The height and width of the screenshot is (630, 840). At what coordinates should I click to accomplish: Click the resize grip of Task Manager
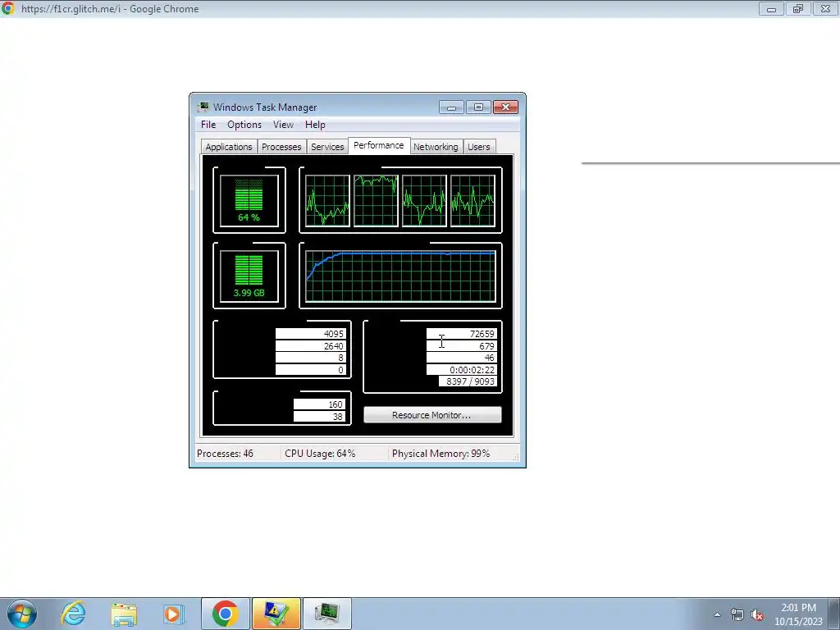pyautogui.click(x=516, y=457)
